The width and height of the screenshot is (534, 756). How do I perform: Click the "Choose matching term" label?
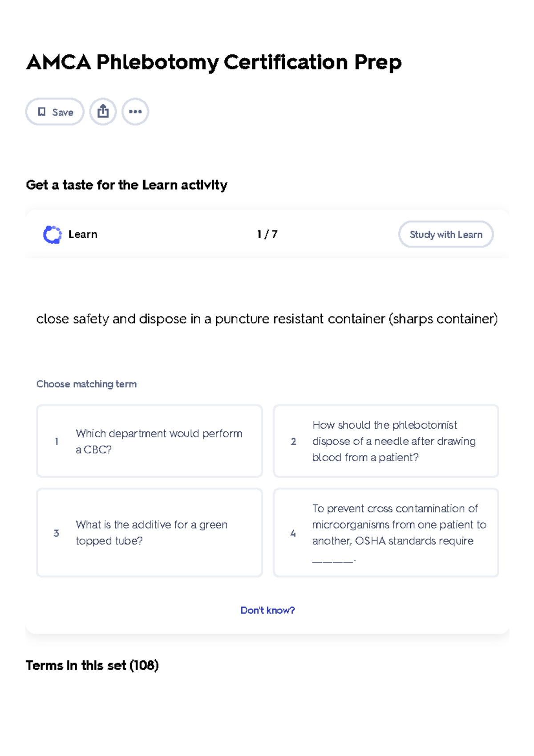click(x=86, y=384)
